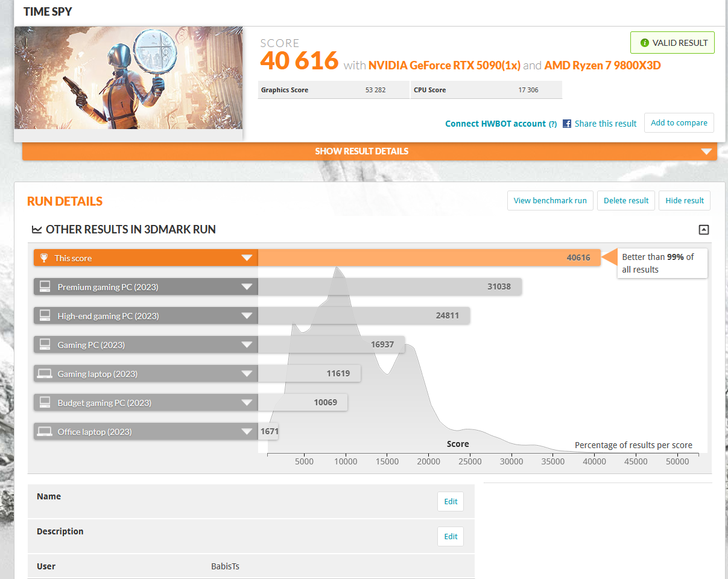728x579 pixels.
Task: Edit the Description field
Action: click(451, 537)
